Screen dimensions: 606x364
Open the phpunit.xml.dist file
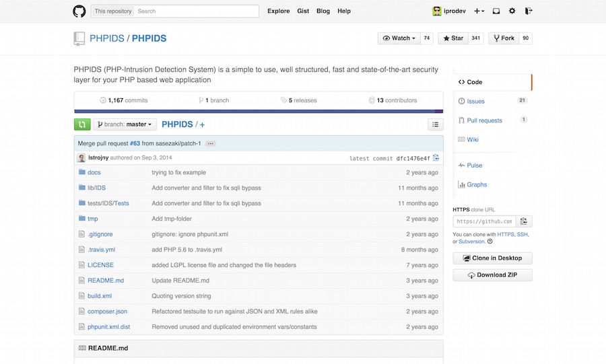tap(108, 326)
